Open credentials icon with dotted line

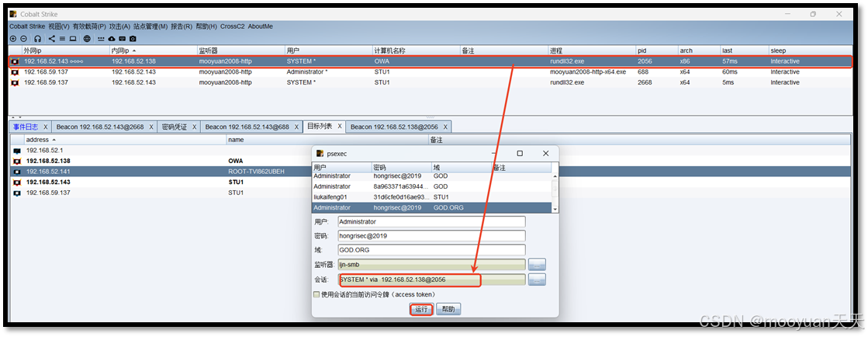[102, 39]
